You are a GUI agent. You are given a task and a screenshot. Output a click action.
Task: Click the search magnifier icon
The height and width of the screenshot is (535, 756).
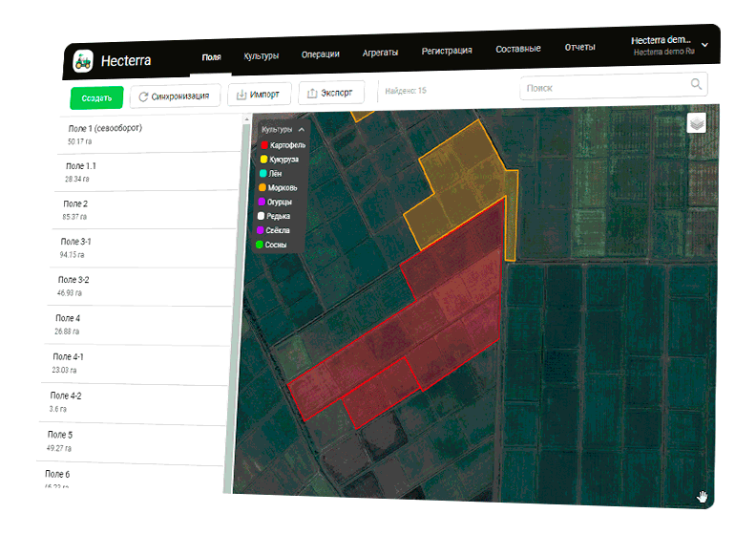click(696, 85)
